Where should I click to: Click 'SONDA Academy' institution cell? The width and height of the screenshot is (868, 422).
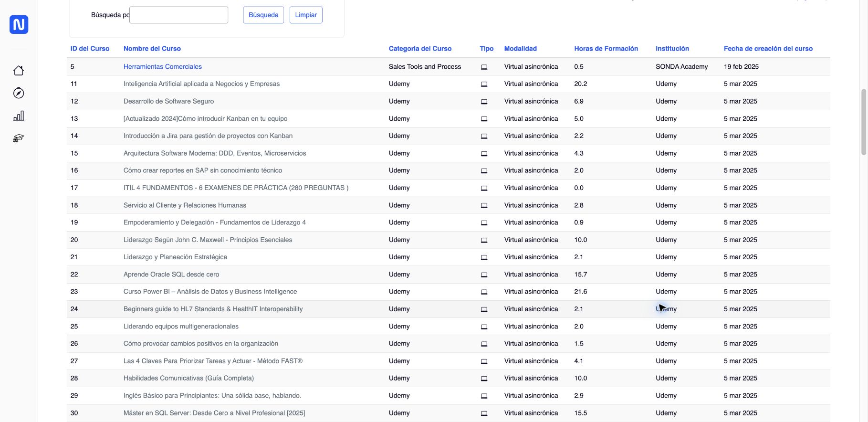(x=681, y=67)
